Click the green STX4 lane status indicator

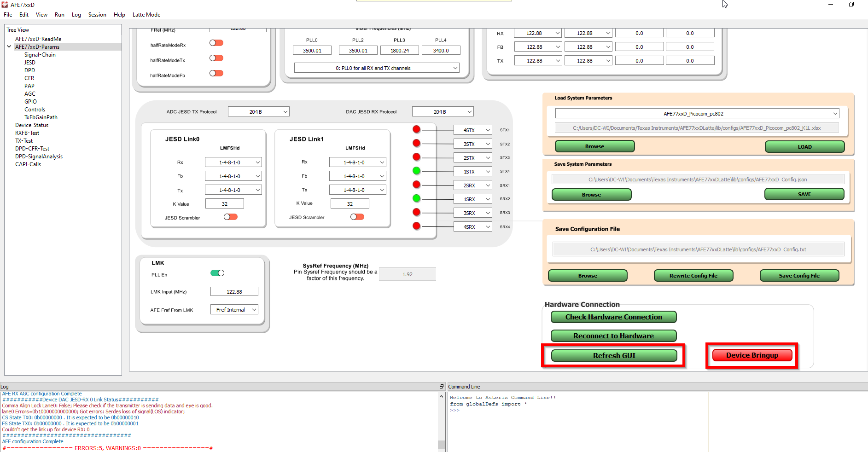pos(416,171)
